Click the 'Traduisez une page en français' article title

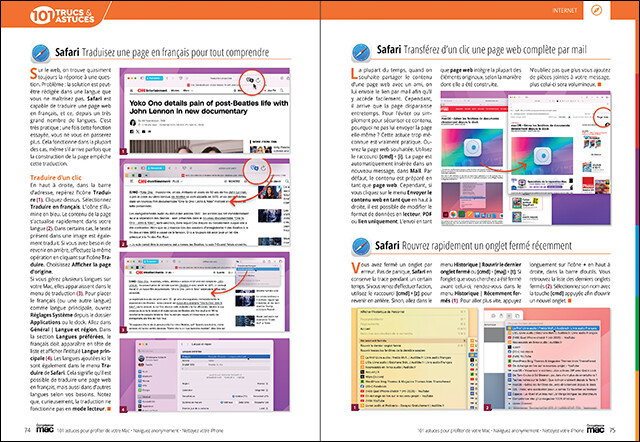[175, 53]
